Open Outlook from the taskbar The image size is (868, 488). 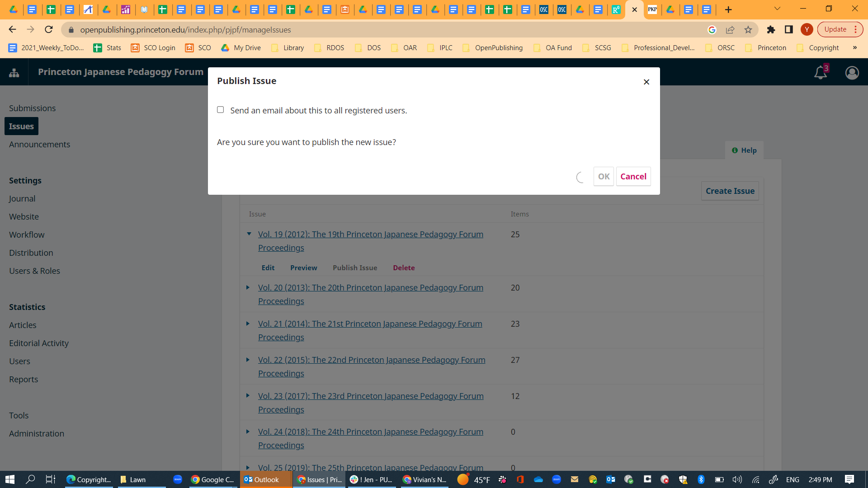pos(266,480)
